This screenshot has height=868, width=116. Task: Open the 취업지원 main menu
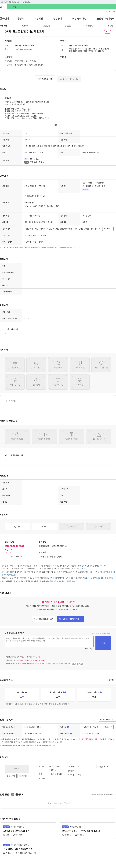coord(39,19)
